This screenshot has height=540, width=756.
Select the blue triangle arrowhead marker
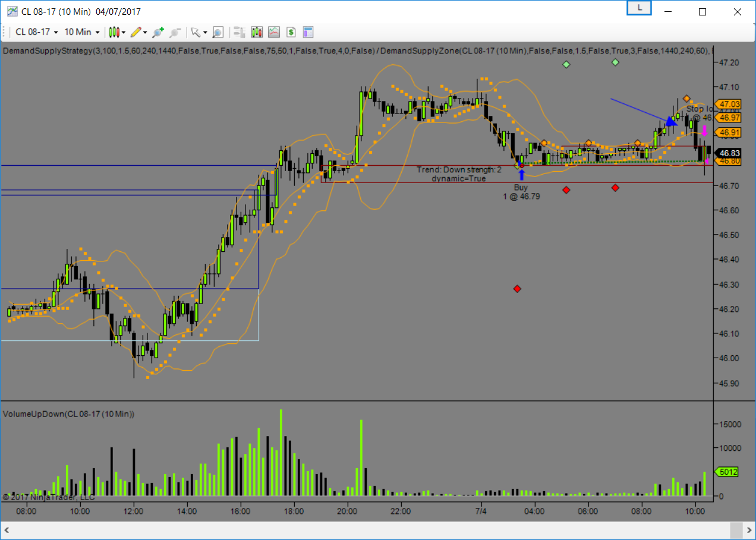[x=671, y=121]
